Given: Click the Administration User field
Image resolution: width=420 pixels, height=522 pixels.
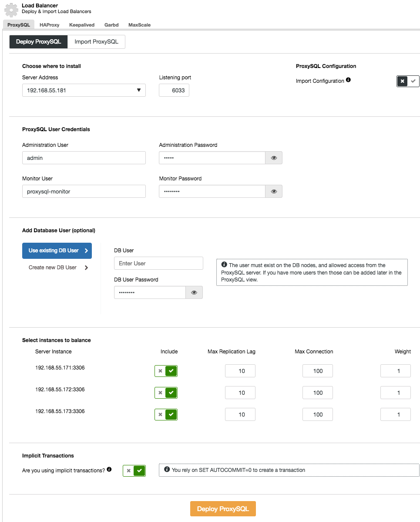Looking at the screenshot, I should coord(84,158).
